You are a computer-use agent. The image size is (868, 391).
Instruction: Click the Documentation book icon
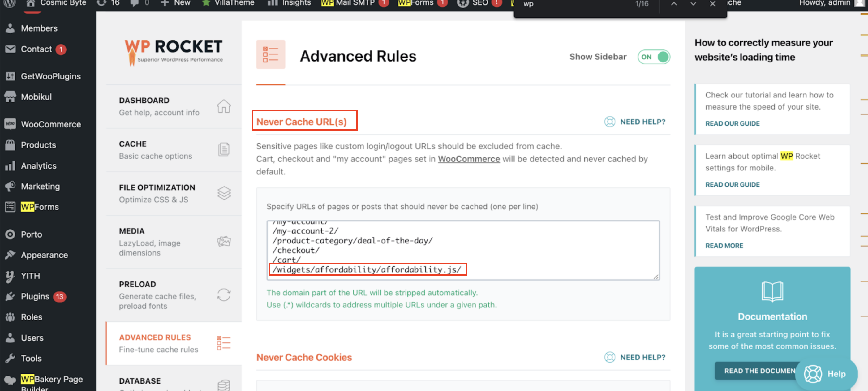[x=772, y=291]
